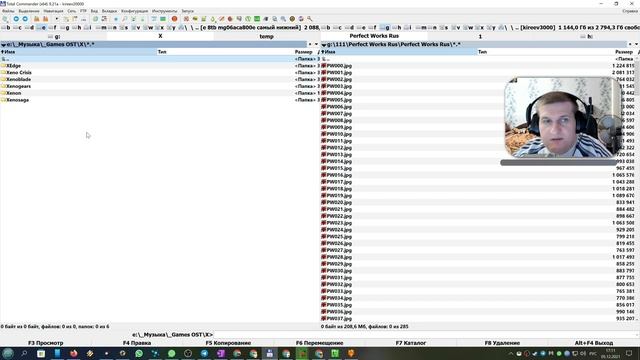640x360 pixels.
Task: Click the command line input field
Action: [426, 335]
